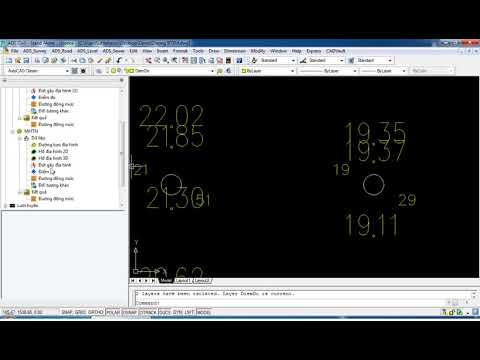
Task: Toggle SNAP mode in status bar
Action: (67, 312)
